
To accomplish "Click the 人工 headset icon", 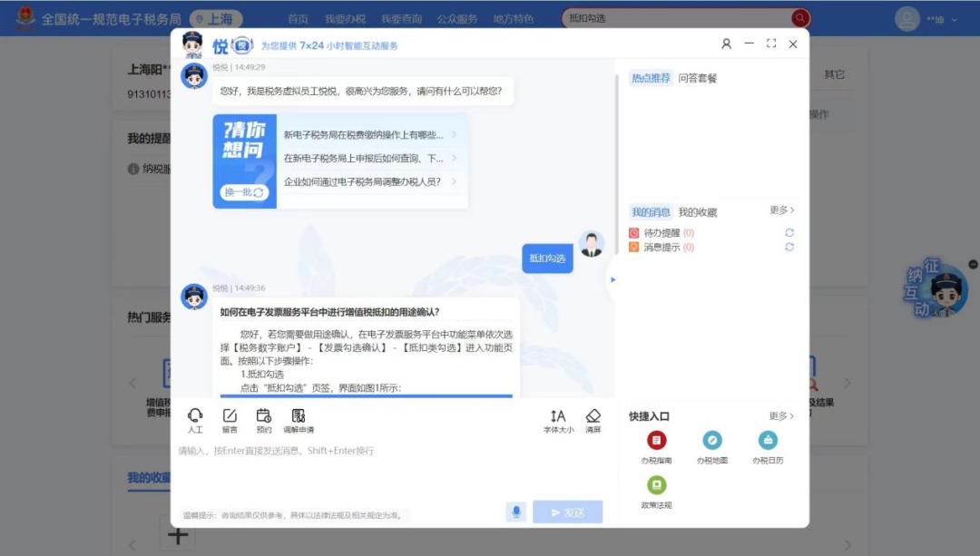I will pyautogui.click(x=195, y=416).
